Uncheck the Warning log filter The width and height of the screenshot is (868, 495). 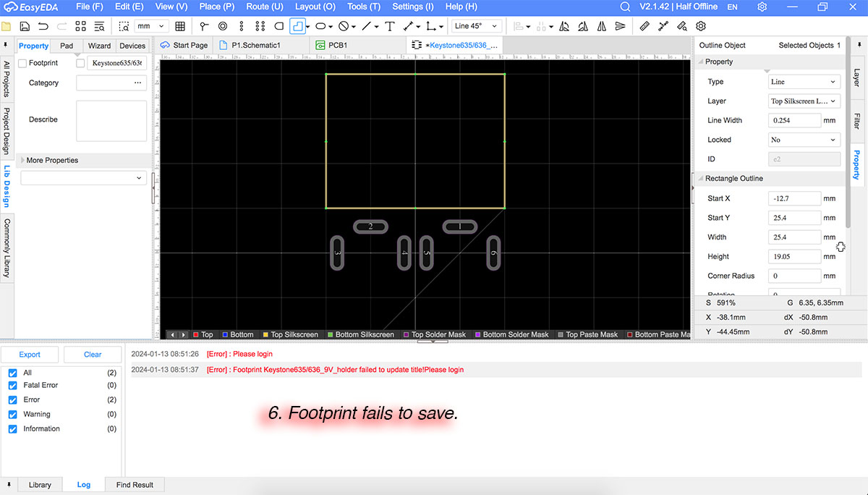[x=12, y=415]
